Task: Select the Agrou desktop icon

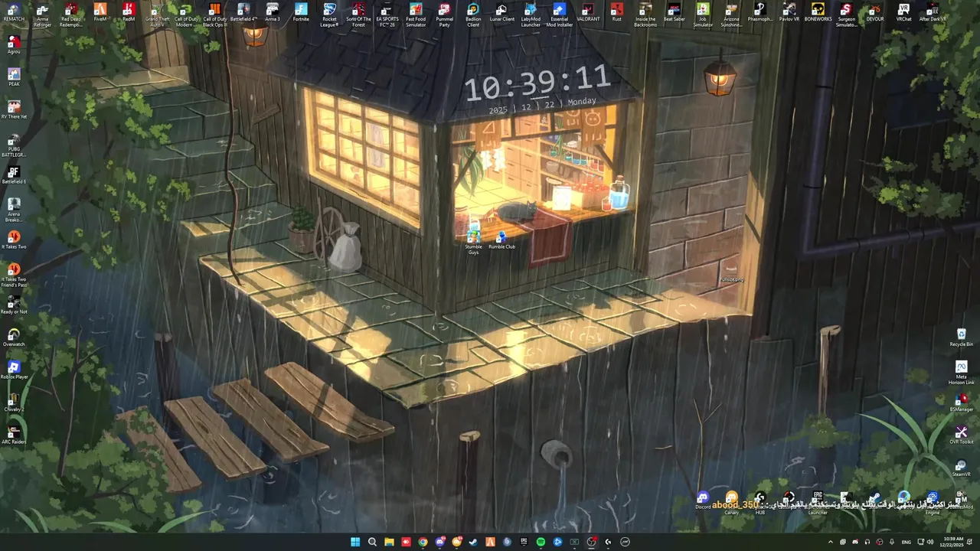Action: pyautogui.click(x=14, y=45)
